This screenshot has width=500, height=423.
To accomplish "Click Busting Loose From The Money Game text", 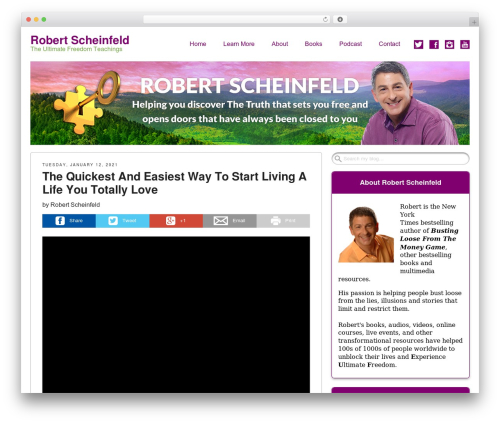I will 429,239.
